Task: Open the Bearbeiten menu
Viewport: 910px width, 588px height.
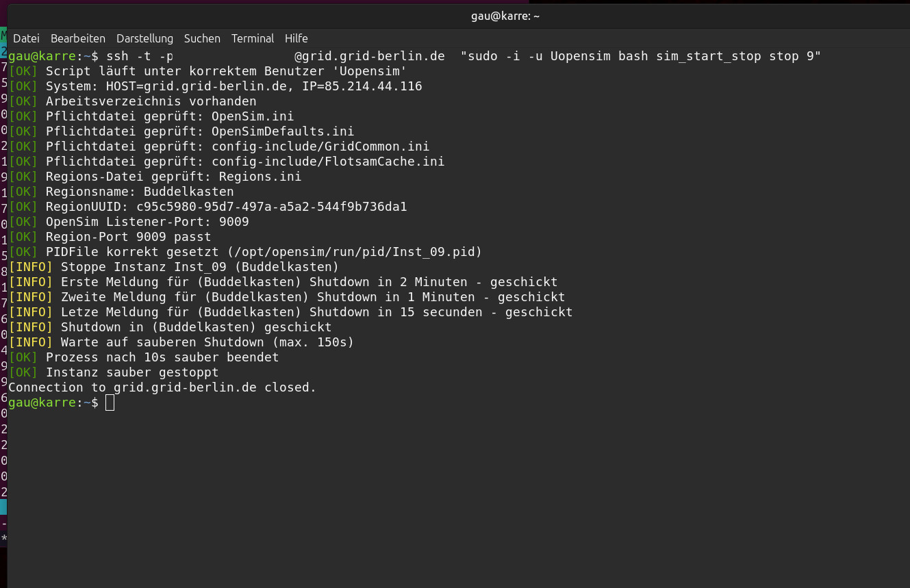Action: pos(78,38)
